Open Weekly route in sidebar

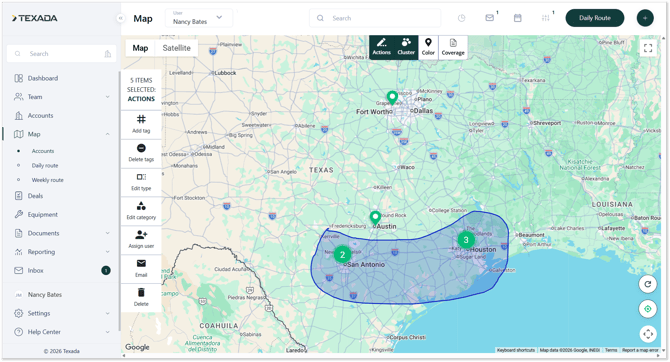(x=47, y=180)
